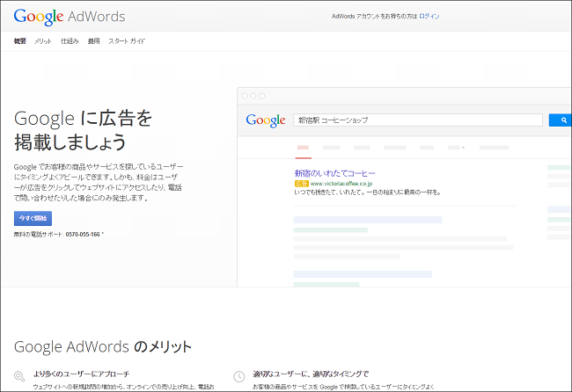Open the ログイン link
Screen dimensions: 572x392
pos(429,17)
